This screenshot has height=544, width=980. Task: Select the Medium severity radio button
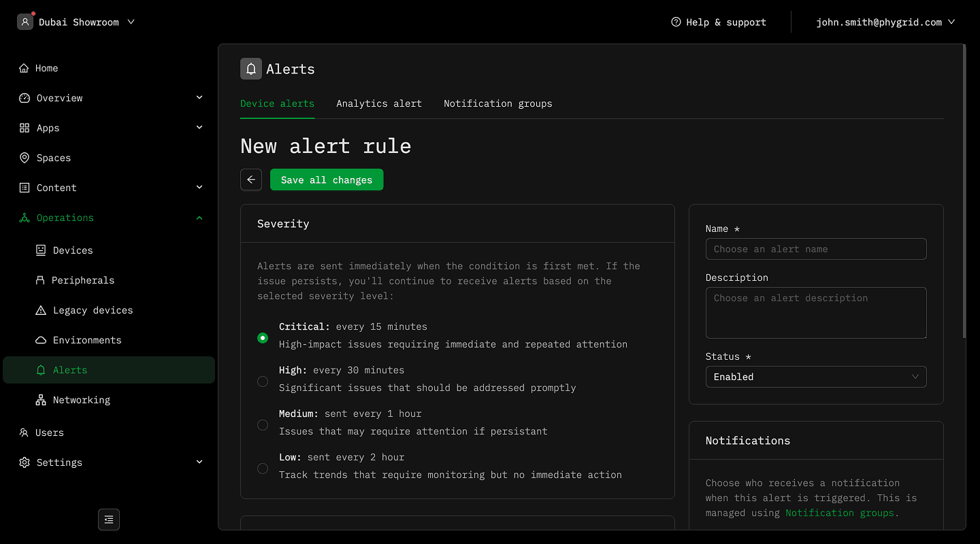[x=263, y=425]
